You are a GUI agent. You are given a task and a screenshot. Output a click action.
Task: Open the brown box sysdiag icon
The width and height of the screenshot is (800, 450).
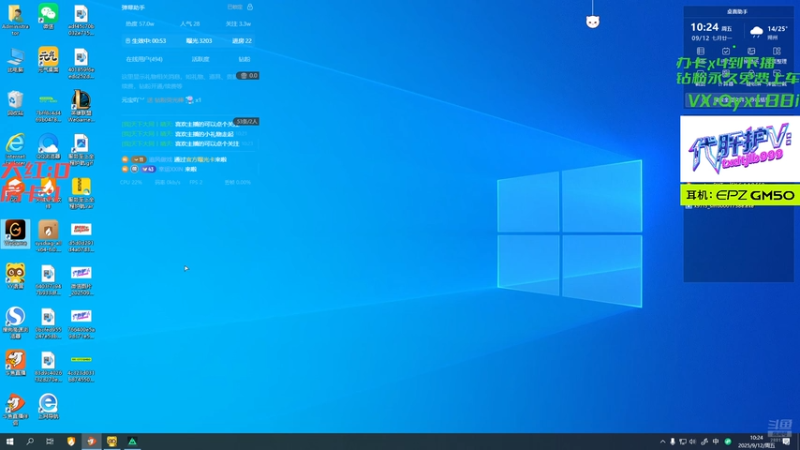coord(48,236)
